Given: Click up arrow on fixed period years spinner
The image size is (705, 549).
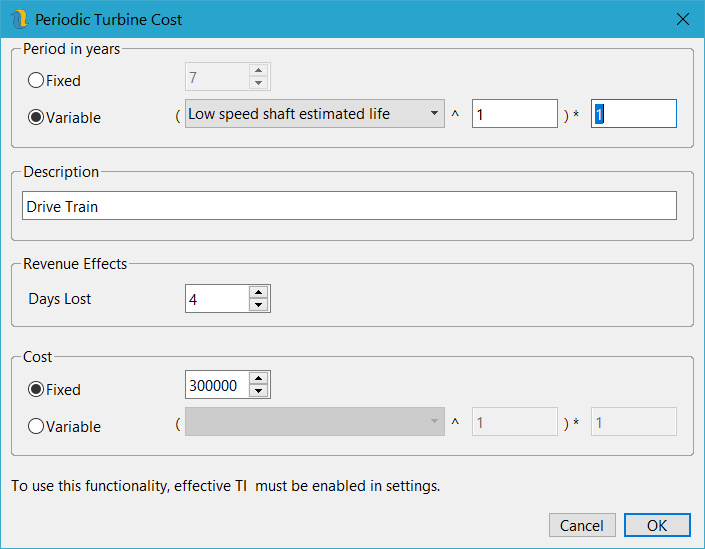Looking at the screenshot, I should click(258, 70).
